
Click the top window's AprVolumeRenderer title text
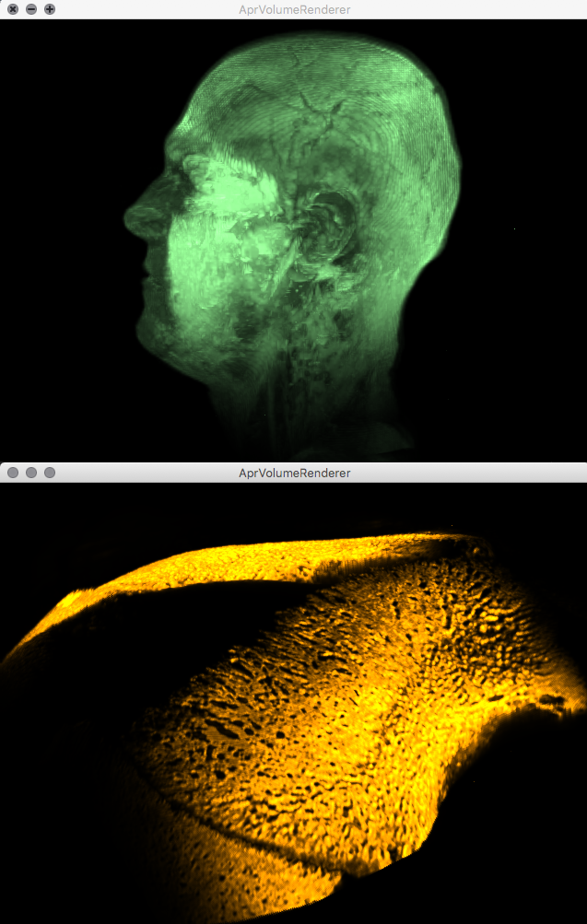pyautogui.click(x=294, y=9)
